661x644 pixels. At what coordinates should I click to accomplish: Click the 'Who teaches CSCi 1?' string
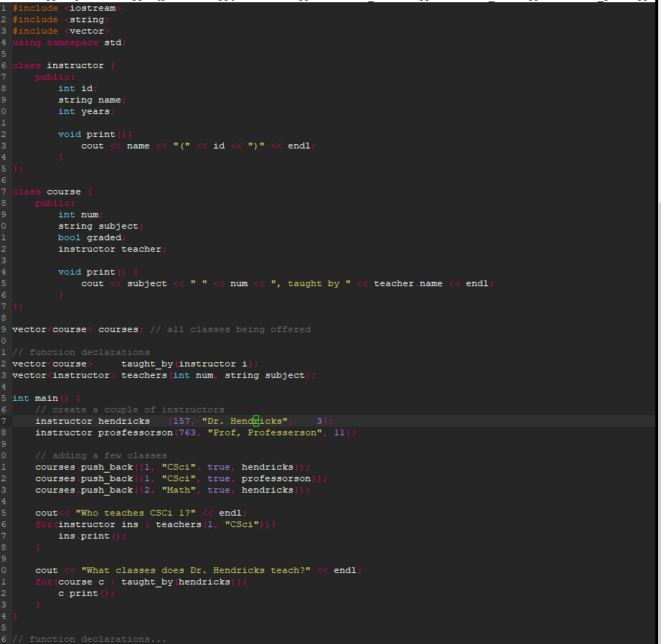tap(136, 513)
